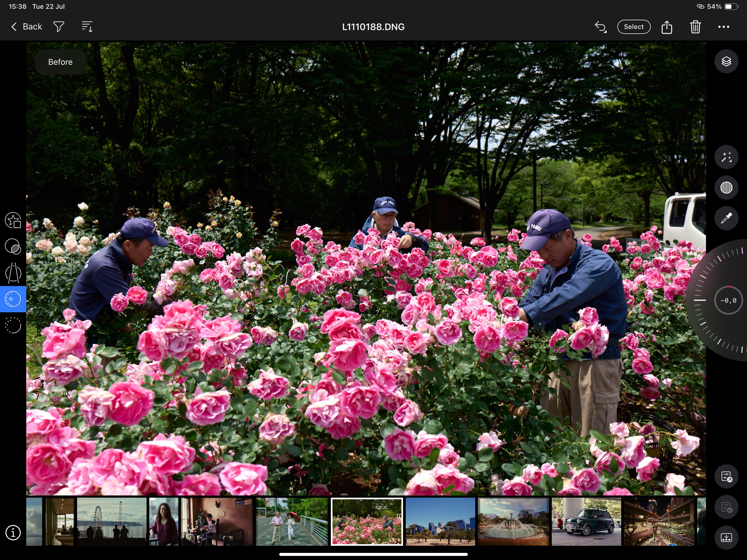Select the highlighted radial adjustment tool
Screen dimensions: 747x560
click(13, 299)
